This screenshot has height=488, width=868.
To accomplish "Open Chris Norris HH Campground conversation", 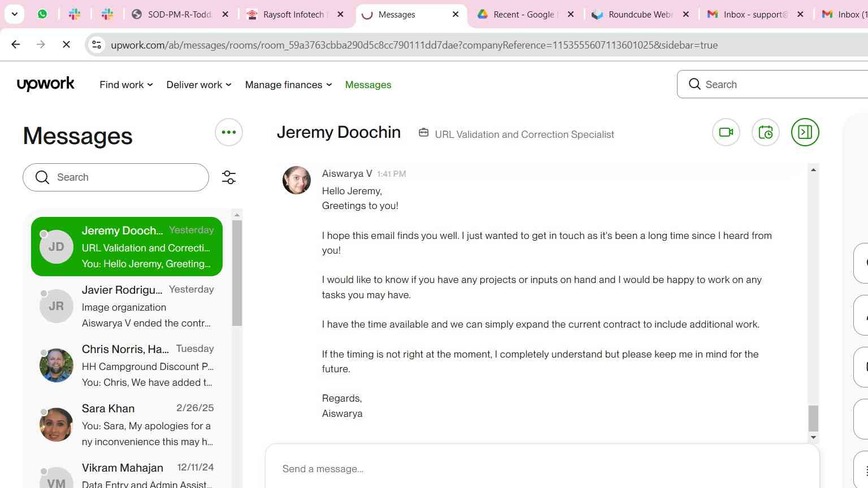I will click(x=127, y=365).
